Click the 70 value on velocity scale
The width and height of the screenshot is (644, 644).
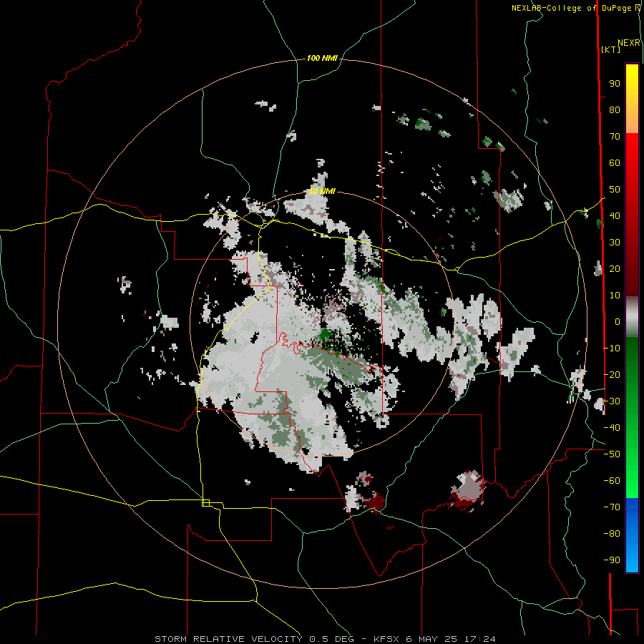pos(615,137)
